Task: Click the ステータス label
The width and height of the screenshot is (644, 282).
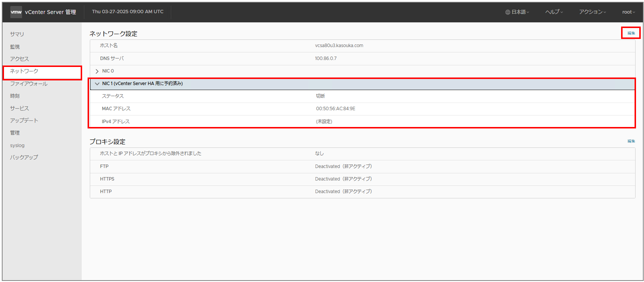Action: (x=113, y=96)
